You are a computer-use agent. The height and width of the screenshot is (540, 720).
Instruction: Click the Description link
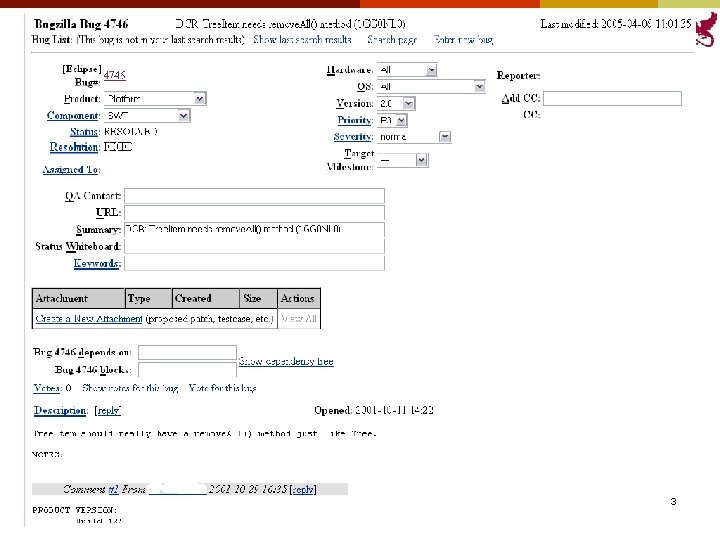point(60,411)
